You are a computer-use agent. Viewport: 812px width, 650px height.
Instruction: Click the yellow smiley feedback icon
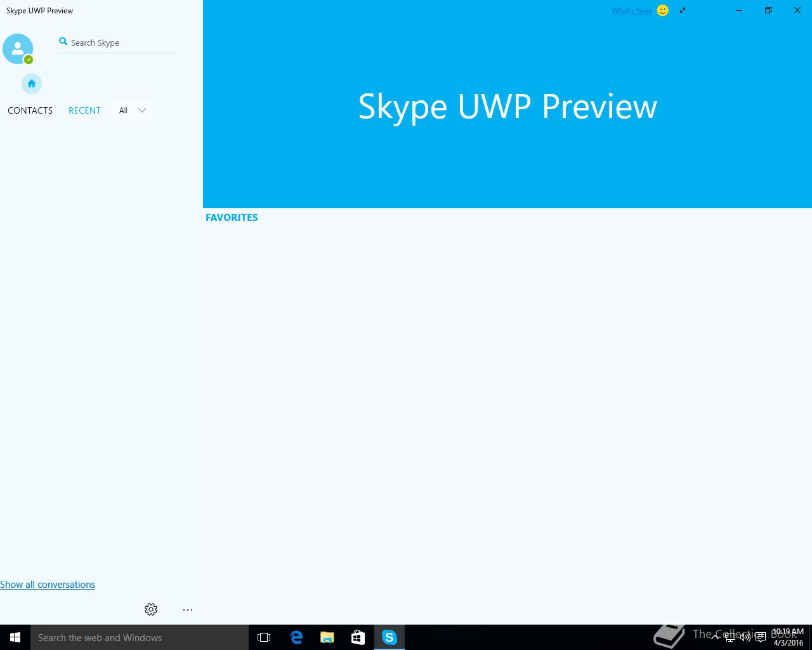click(x=662, y=10)
